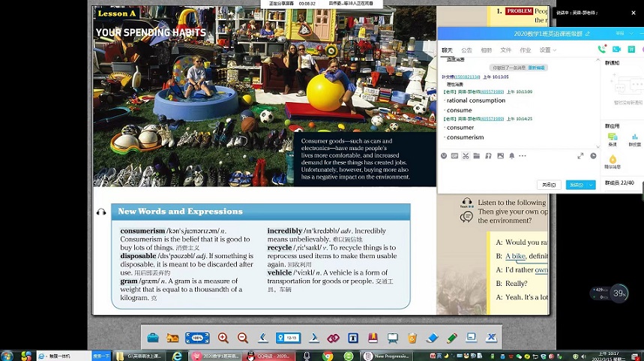Share music with the headphones icon

pyautogui.click(x=488, y=156)
